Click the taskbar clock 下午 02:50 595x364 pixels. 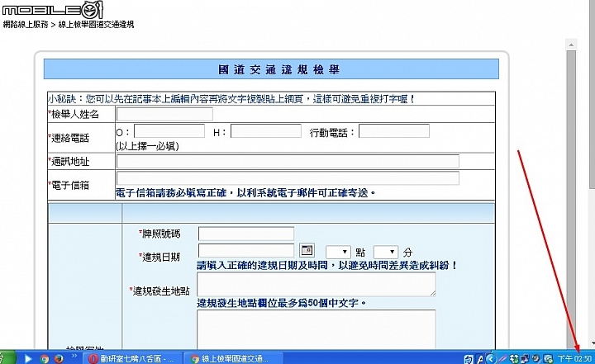(574, 359)
